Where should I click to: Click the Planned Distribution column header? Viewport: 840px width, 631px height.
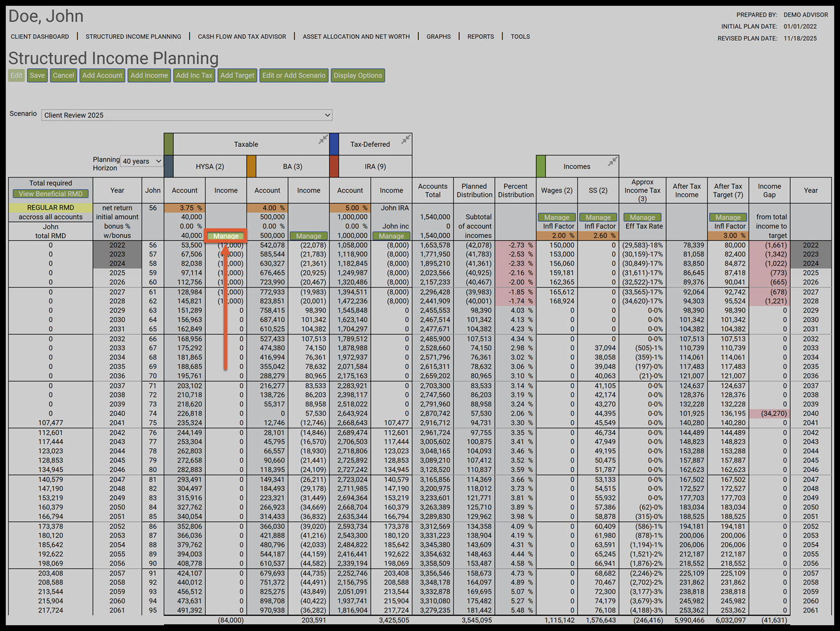475,190
